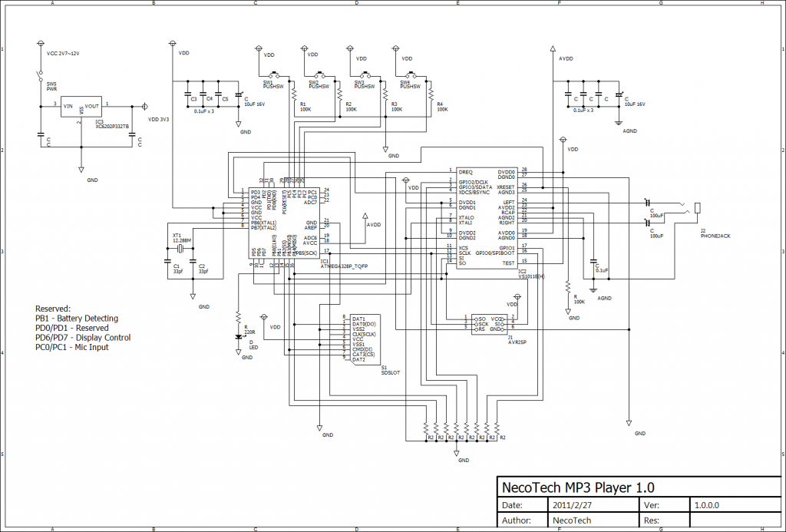The image size is (786, 532).
Task: Select resistor R3 100K label
Action: coord(397,107)
